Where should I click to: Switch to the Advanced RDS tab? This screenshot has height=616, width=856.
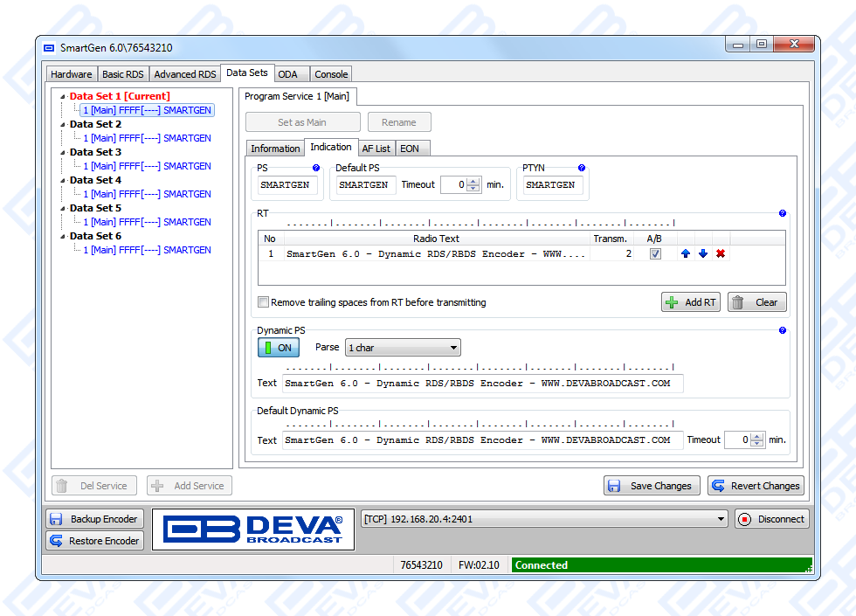click(x=185, y=74)
